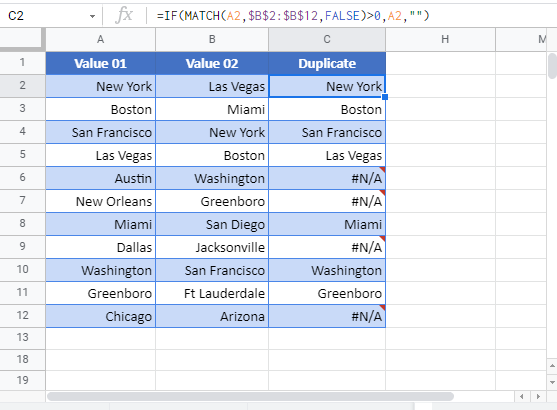Select cell C10 with Washington
This screenshot has width=557, height=410.
tap(327, 270)
